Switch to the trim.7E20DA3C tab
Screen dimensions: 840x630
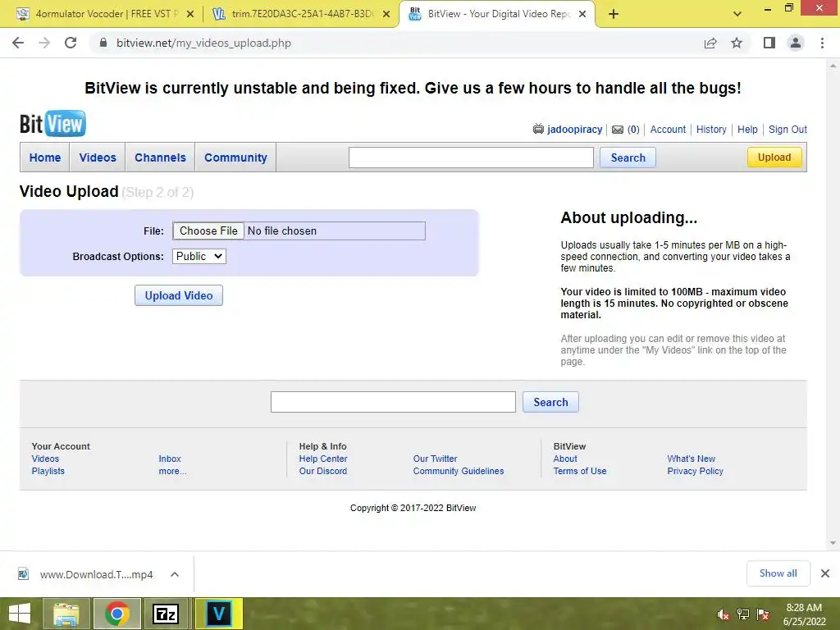click(300, 14)
